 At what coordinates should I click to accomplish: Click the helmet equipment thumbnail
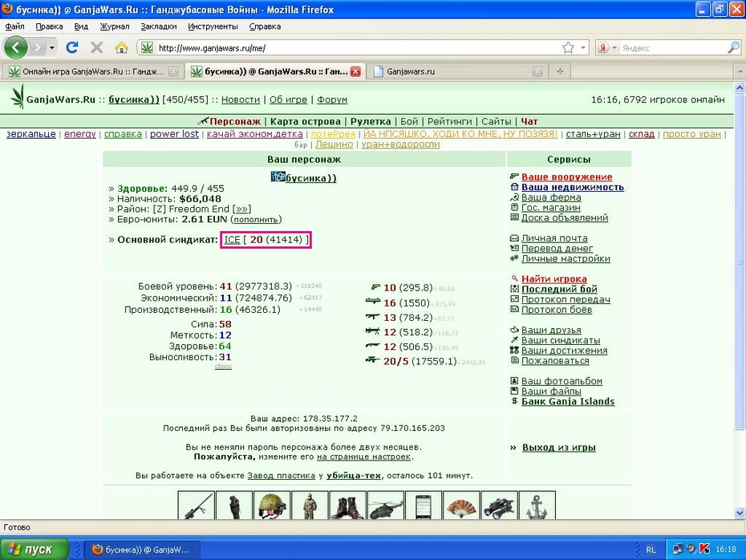[x=272, y=505]
